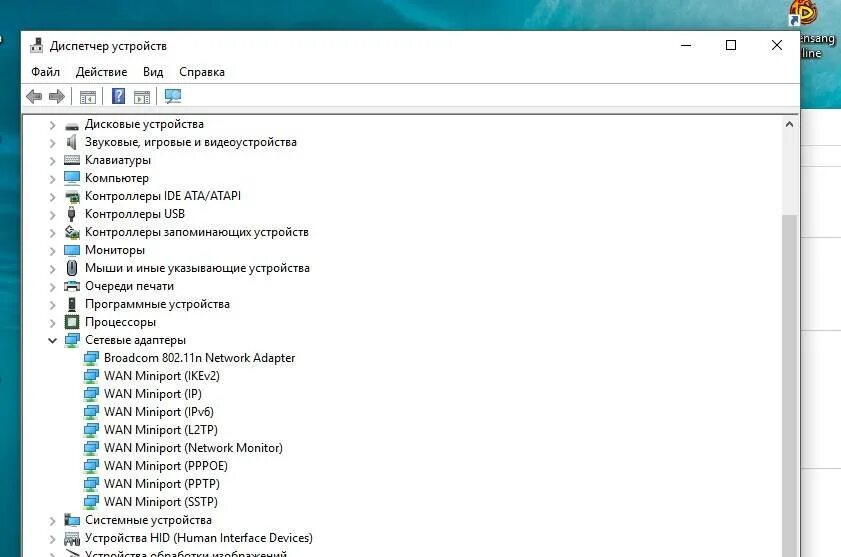Expand the Устройства HID node
841x557 pixels.
[53, 539]
